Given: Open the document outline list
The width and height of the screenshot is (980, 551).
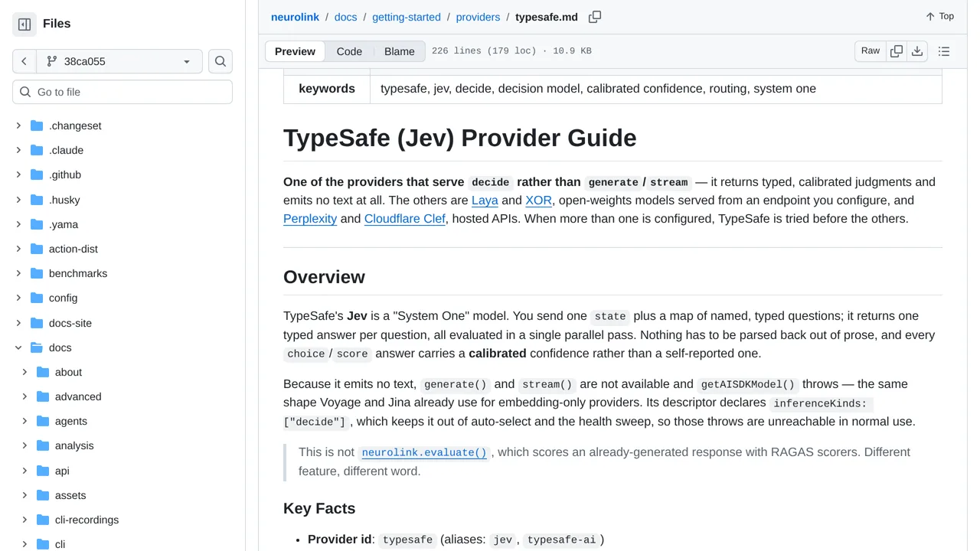Looking at the screenshot, I should pos(944,51).
